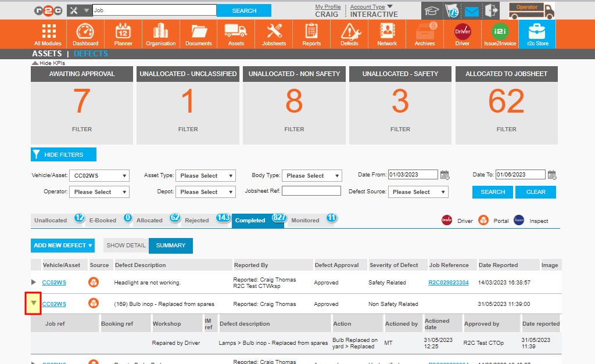This screenshot has width=595, height=364.
Task: Open the Assets module
Action: (236, 34)
